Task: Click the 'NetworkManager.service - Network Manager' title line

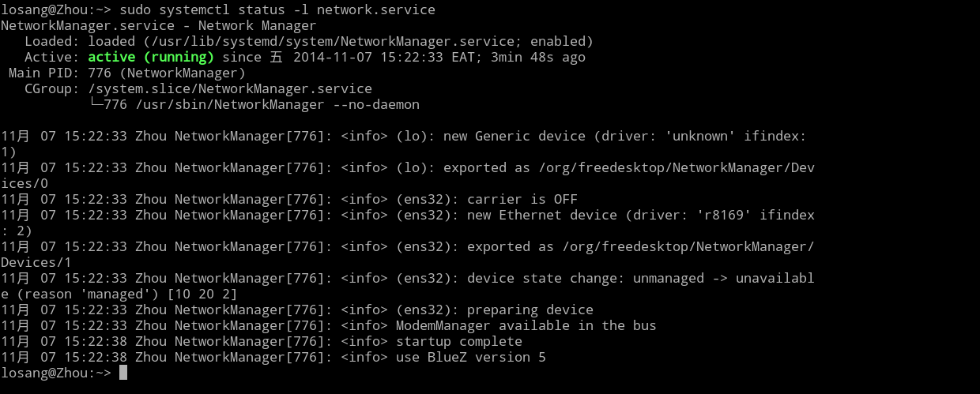Action: [x=159, y=25]
